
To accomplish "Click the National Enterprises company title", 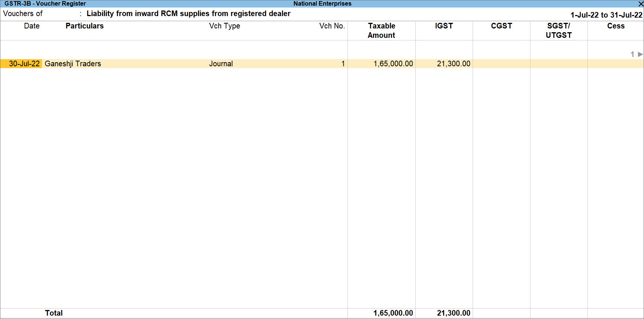I will 322,4.
